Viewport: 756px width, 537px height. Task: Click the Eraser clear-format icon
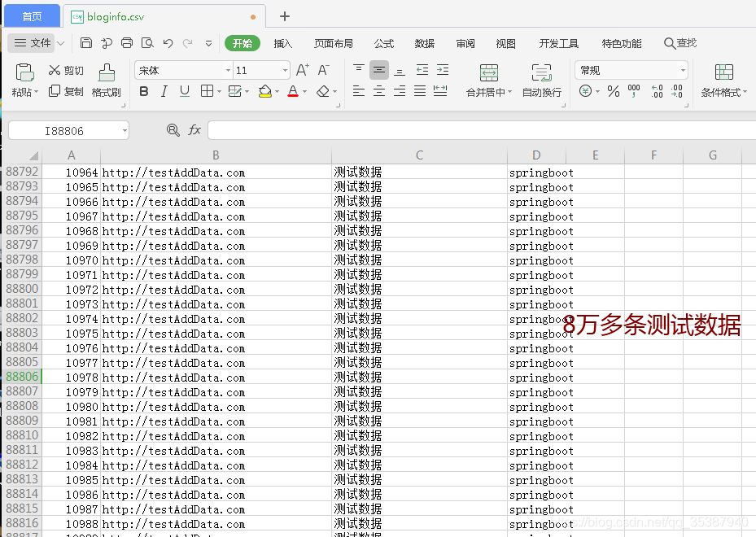pos(323,90)
